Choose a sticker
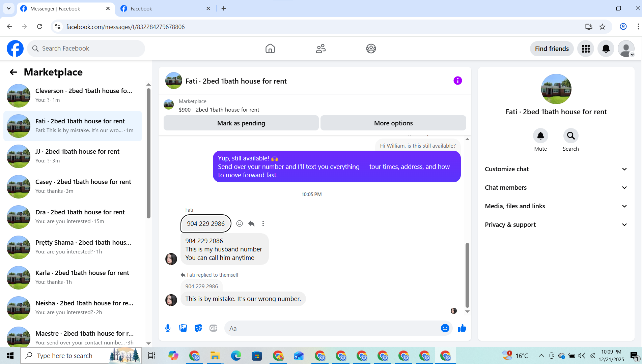 [198, 328]
